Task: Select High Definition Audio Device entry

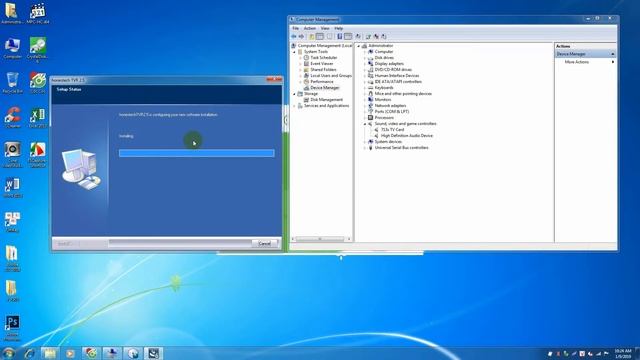Action: click(407, 136)
